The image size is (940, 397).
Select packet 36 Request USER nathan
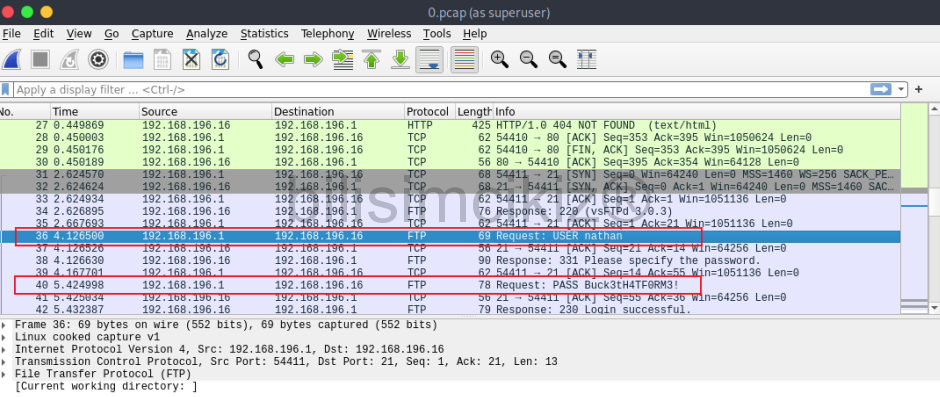tap(450, 236)
